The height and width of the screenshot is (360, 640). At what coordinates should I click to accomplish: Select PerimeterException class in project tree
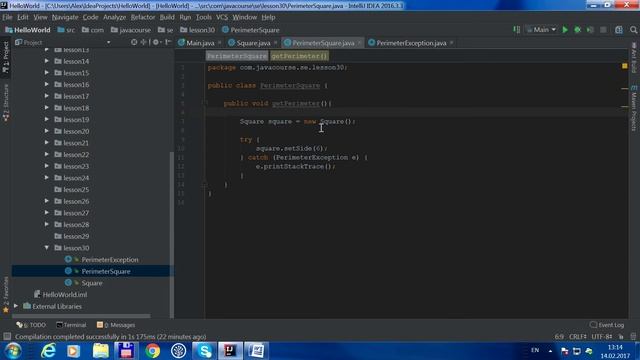[x=110, y=260]
